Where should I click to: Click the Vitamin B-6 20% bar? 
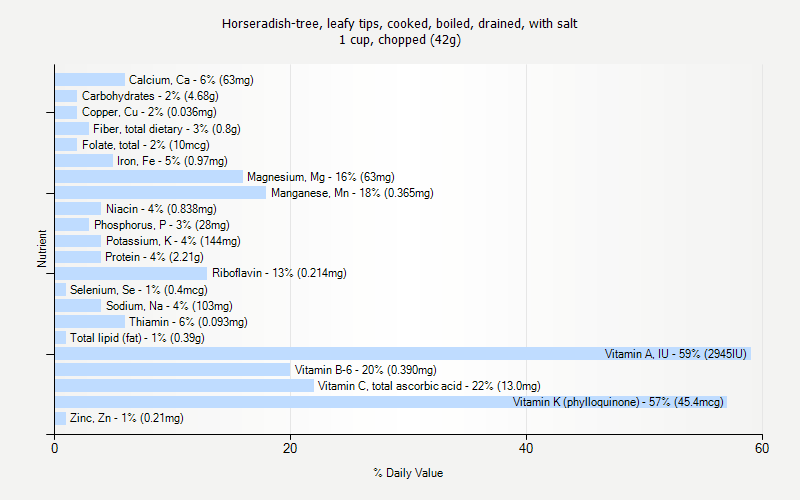tap(172, 370)
